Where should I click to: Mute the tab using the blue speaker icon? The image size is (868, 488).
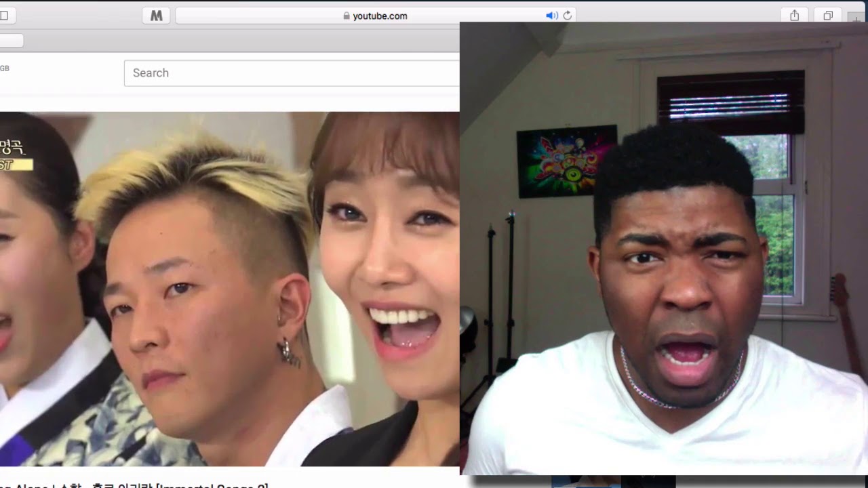click(551, 16)
